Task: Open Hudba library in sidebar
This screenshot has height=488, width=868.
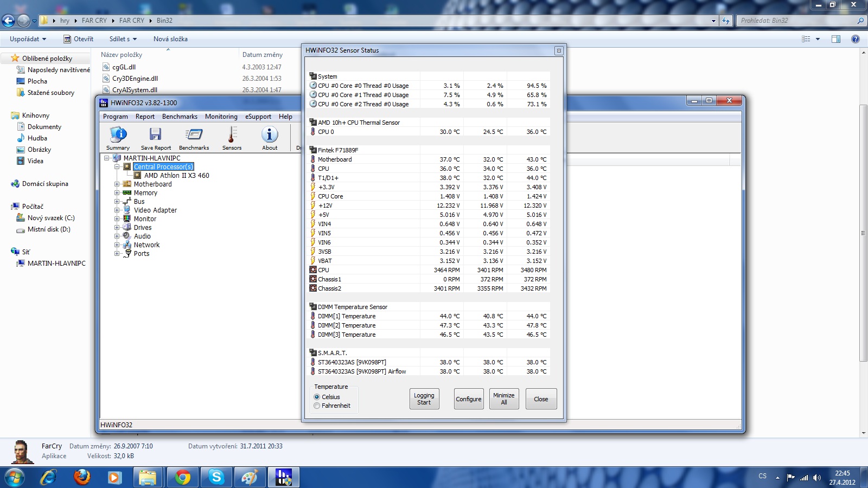Action: pyautogui.click(x=37, y=138)
